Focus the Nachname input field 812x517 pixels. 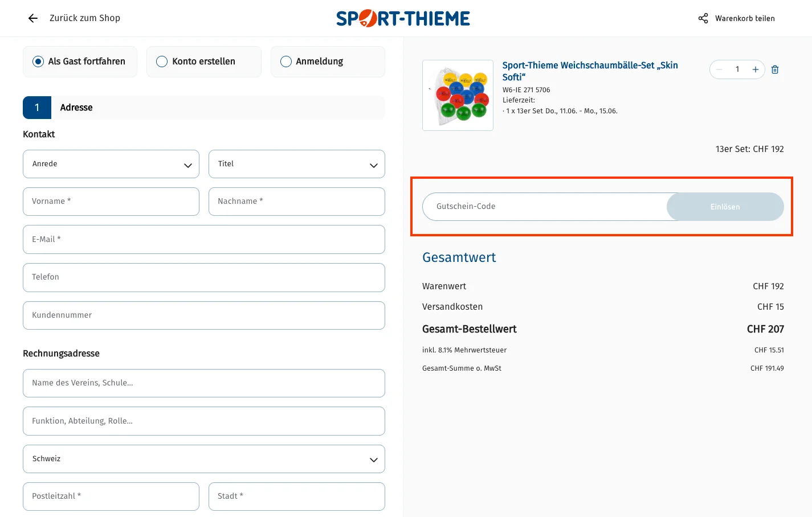pos(297,202)
